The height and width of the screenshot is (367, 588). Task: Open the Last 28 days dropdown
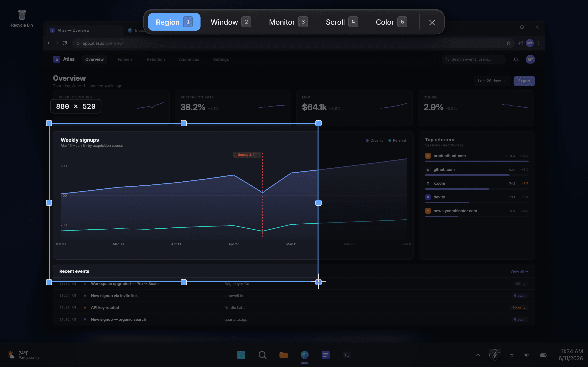[492, 81]
